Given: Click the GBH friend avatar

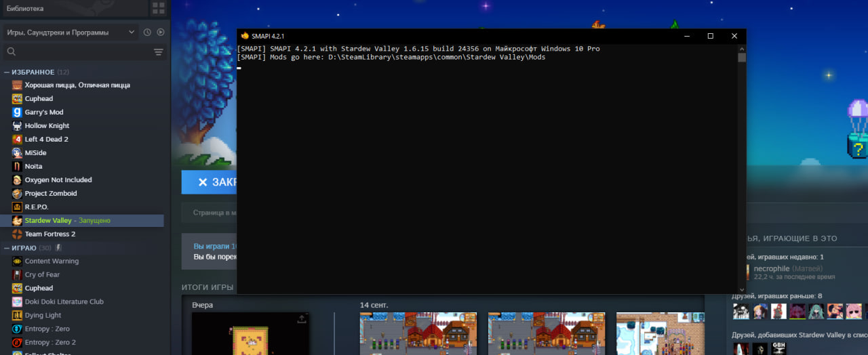Looking at the screenshot, I should coord(779,350).
